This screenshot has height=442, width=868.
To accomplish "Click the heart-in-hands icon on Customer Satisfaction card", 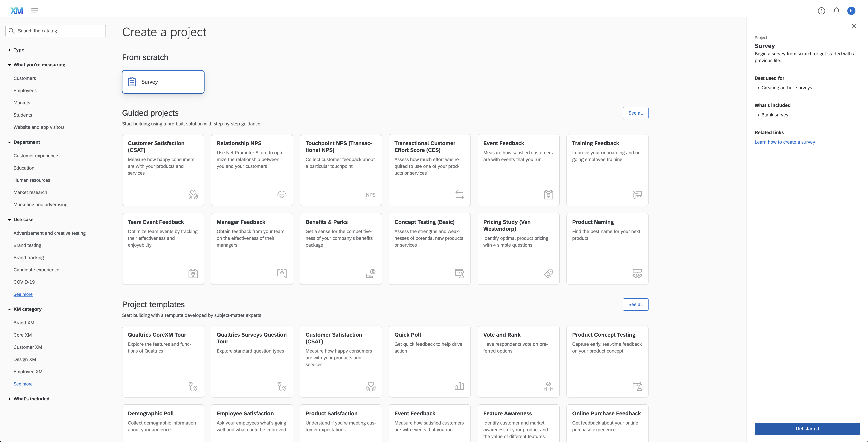I will point(193,195).
